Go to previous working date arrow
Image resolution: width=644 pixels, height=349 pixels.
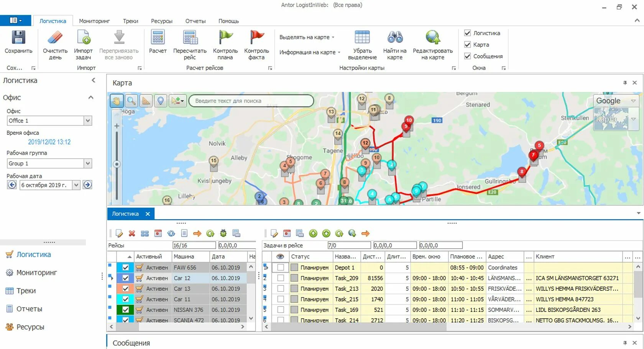coord(12,185)
